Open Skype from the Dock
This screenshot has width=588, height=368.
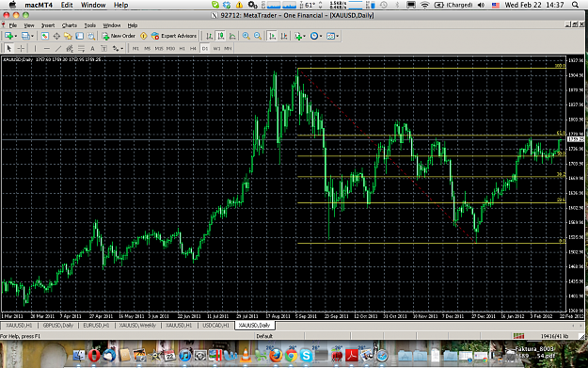tap(306, 355)
